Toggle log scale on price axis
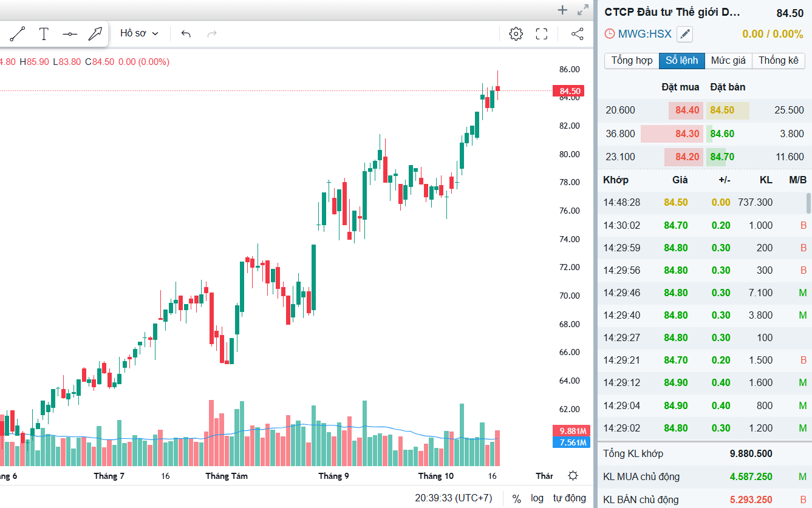812x508 pixels. [537, 498]
